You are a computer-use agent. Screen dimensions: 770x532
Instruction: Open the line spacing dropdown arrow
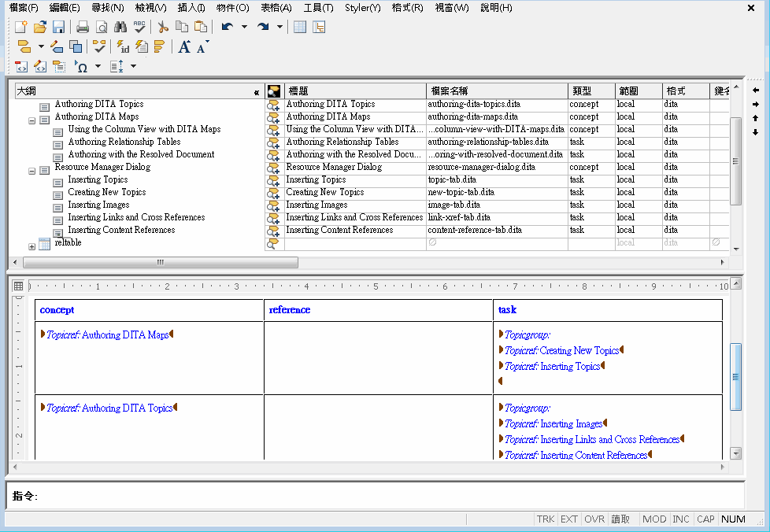click(x=133, y=66)
